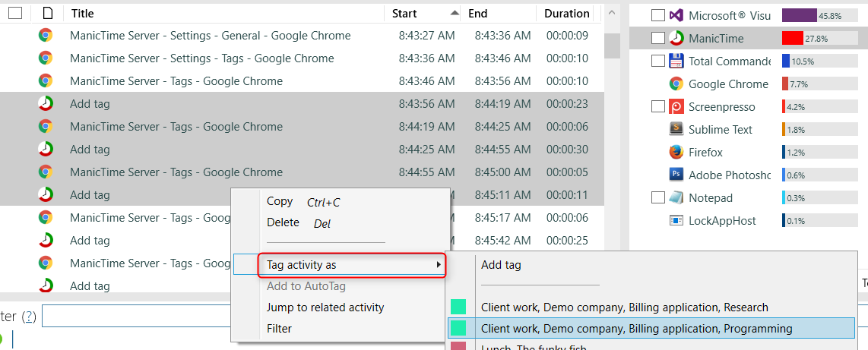Expand Tag activity as submenu arrow
The height and width of the screenshot is (350, 868).
[439, 266]
